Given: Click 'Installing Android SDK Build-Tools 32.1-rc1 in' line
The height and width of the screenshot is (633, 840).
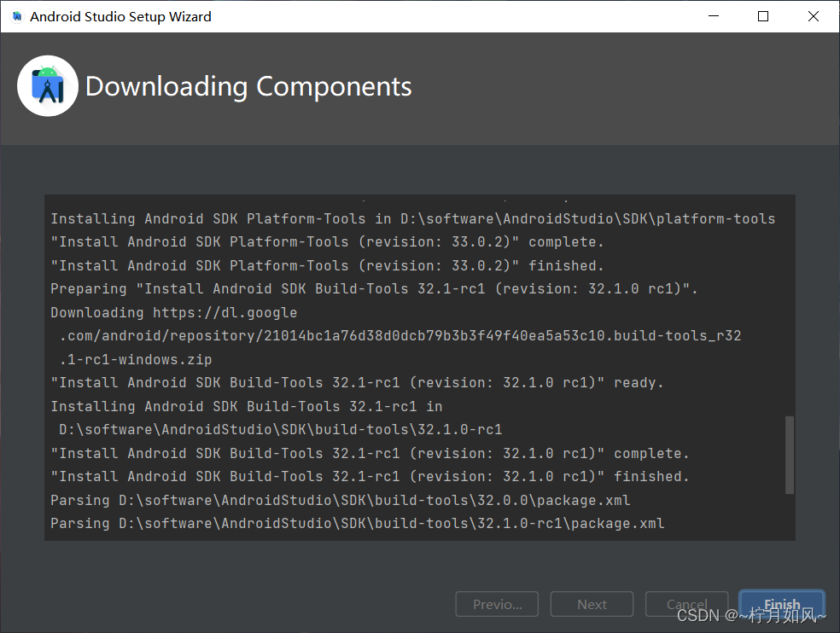Looking at the screenshot, I should point(247,406).
